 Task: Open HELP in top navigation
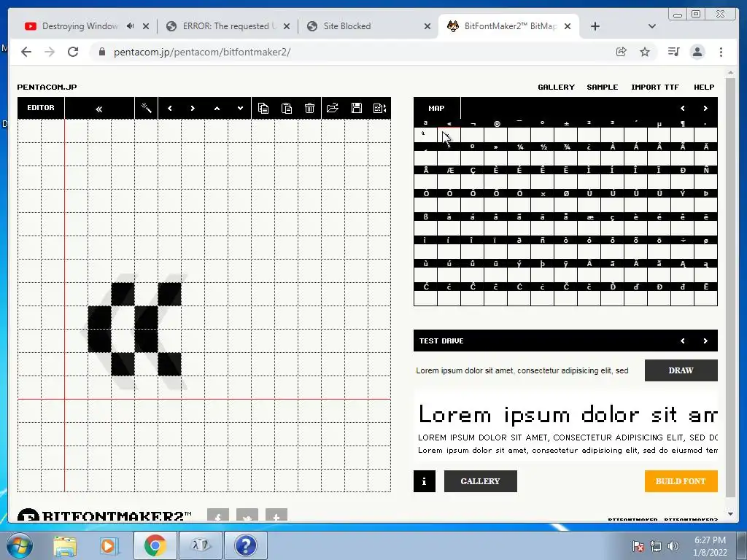[704, 87]
